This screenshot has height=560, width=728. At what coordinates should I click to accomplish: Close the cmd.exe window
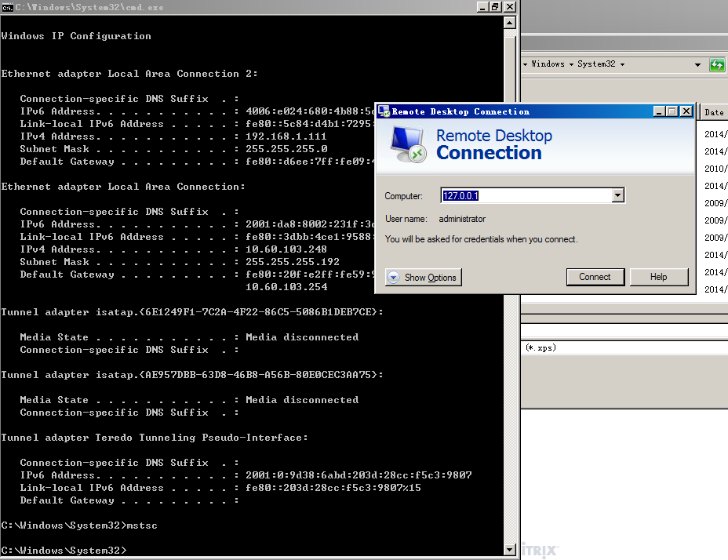coord(510,7)
